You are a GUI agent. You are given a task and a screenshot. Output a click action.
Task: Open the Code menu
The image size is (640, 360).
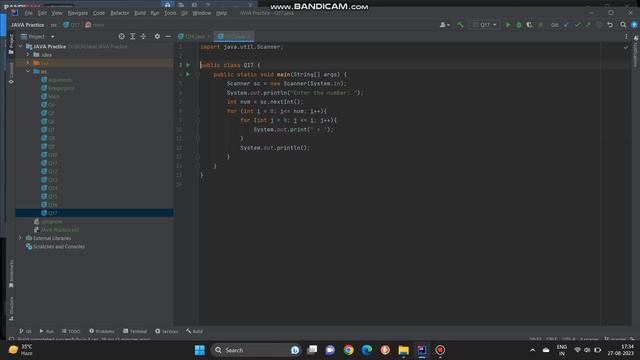[99, 13]
